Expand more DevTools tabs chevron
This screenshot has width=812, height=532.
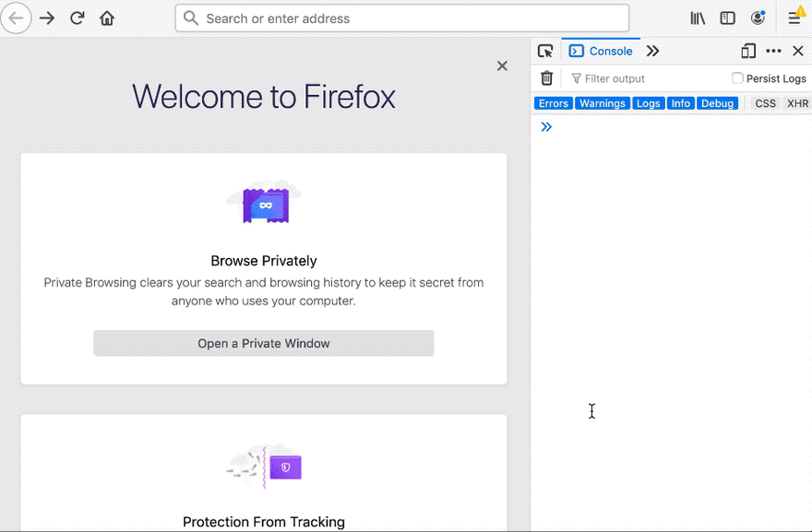pyautogui.click(x=652, y=51)
